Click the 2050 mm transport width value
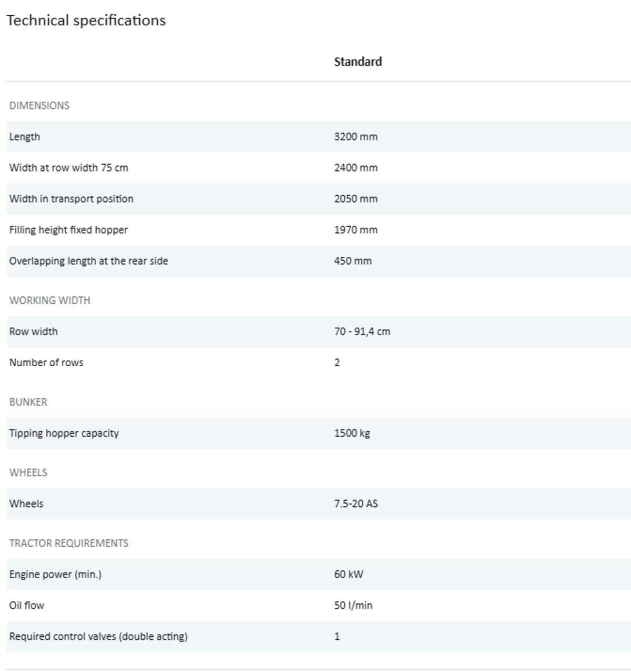 click(355, 199)
